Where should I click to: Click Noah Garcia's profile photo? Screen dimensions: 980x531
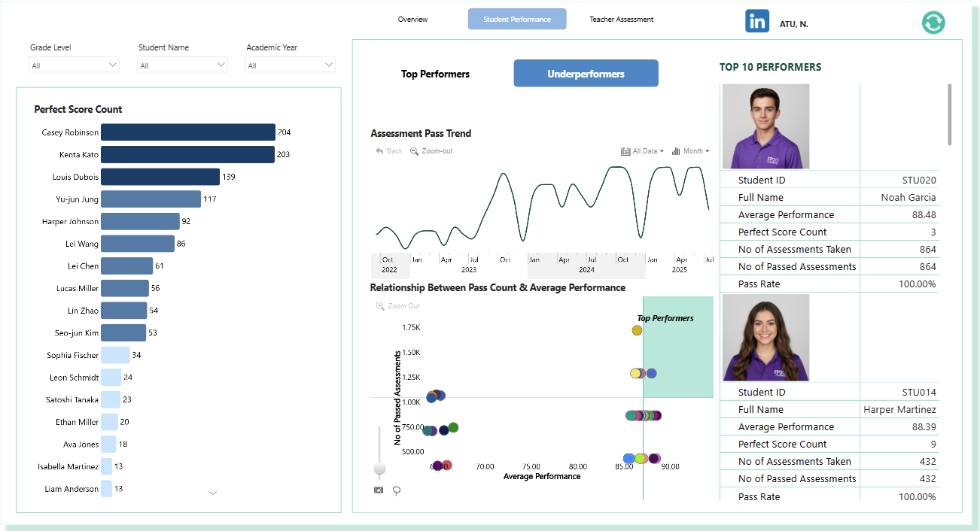[x=765, y=126]
